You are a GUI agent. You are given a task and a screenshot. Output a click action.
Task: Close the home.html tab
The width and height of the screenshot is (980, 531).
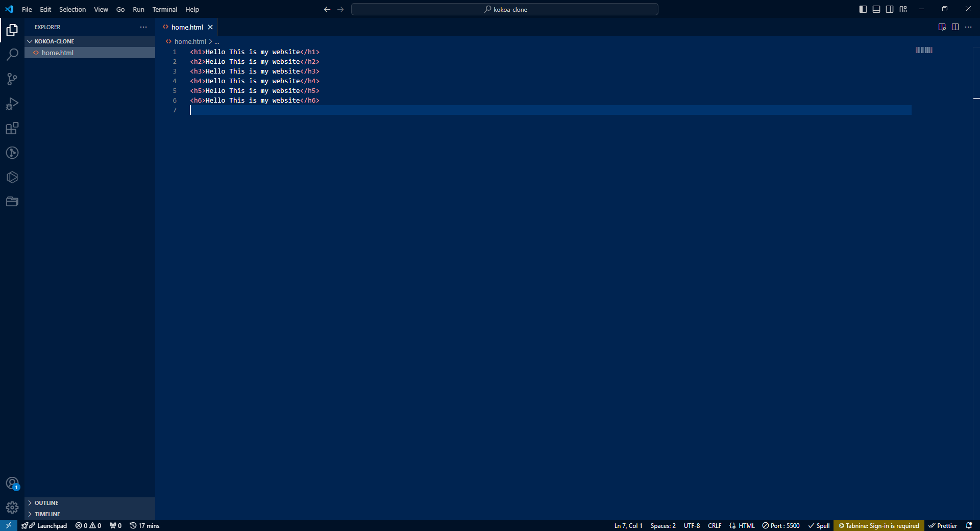click(210, 27)
